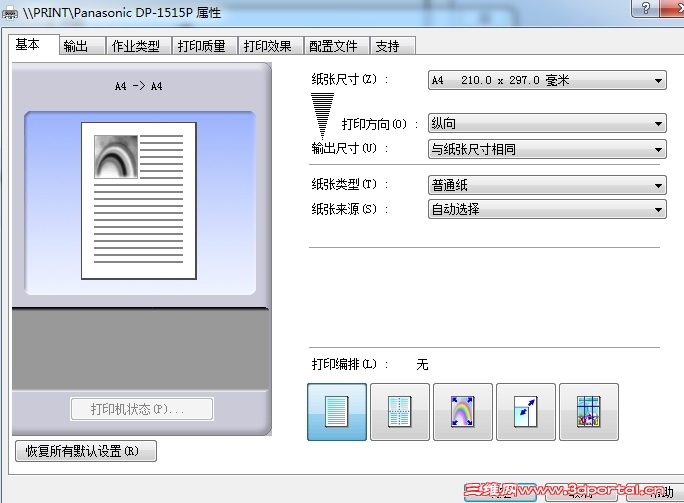Click the page preview thumbnail
Screen dimensions: 684x503
[x=139, y=201]
